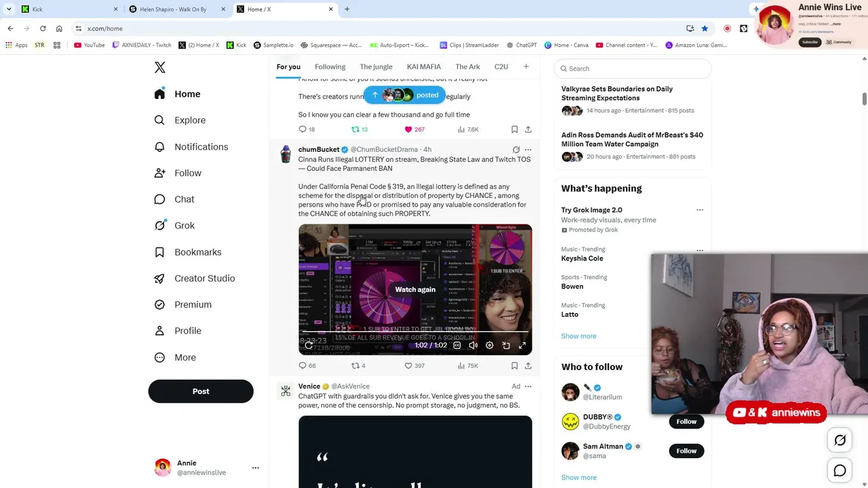Open floating Grok button at bottom right

[840, 441]
